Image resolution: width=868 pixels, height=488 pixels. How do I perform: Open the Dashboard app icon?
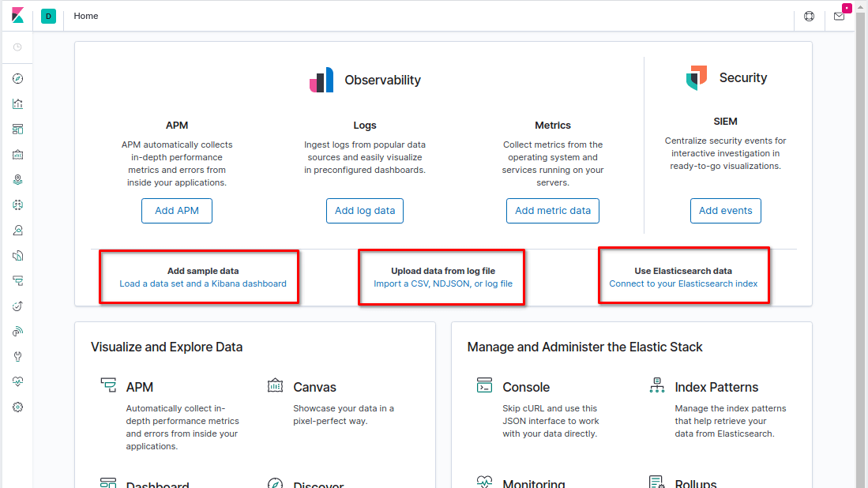[17, 129]
